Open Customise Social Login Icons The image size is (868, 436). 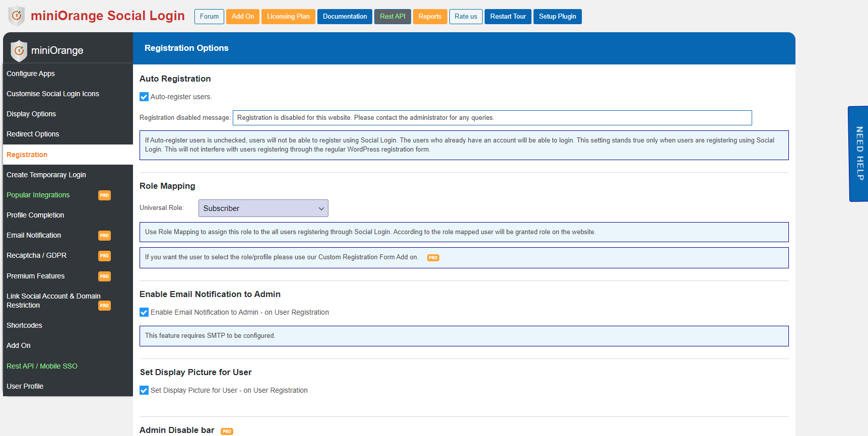click(68, 94)
